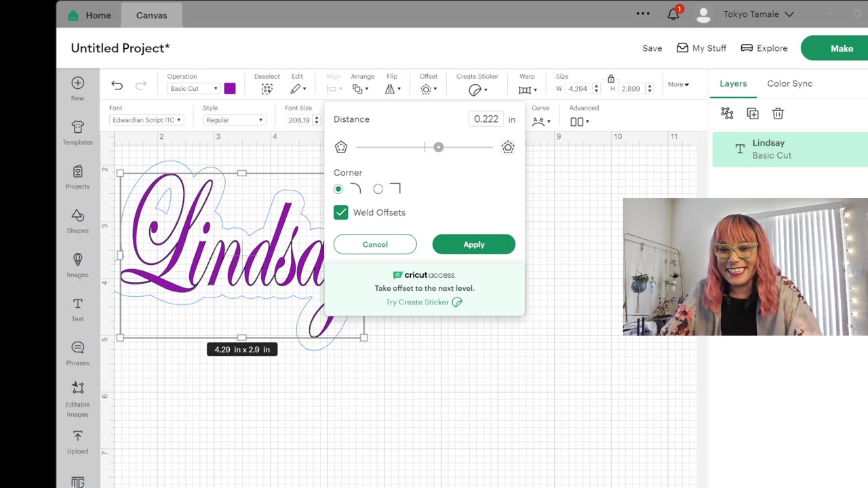The width and height of the screenshot is (868, 488).
Task: Click the purple operation color swatch
Action: 230,88
